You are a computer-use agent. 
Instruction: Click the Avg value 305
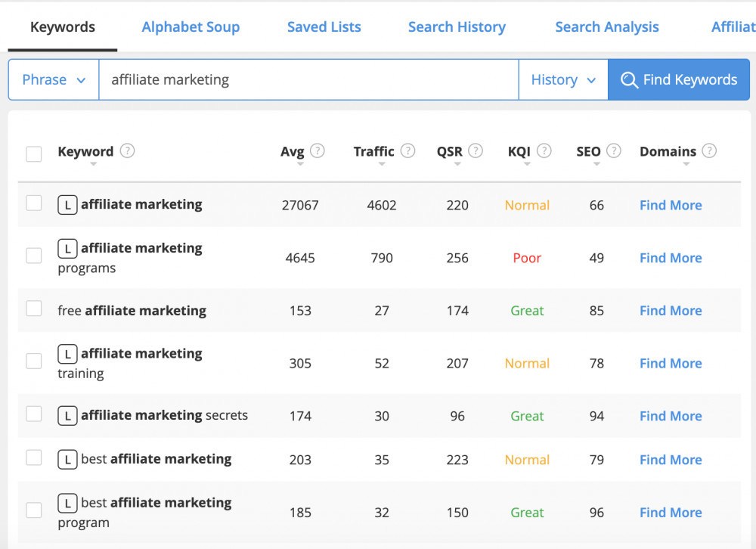[x=300, y=363]
